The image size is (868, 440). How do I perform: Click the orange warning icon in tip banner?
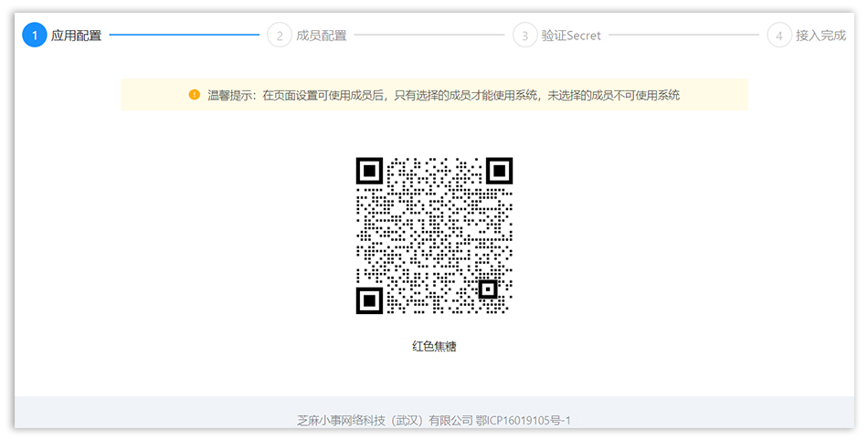195,95
